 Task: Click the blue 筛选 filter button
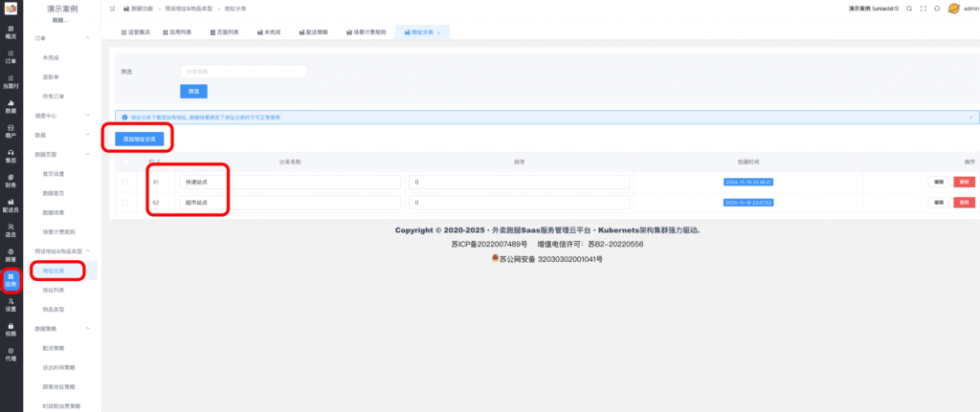click(193, 91)
